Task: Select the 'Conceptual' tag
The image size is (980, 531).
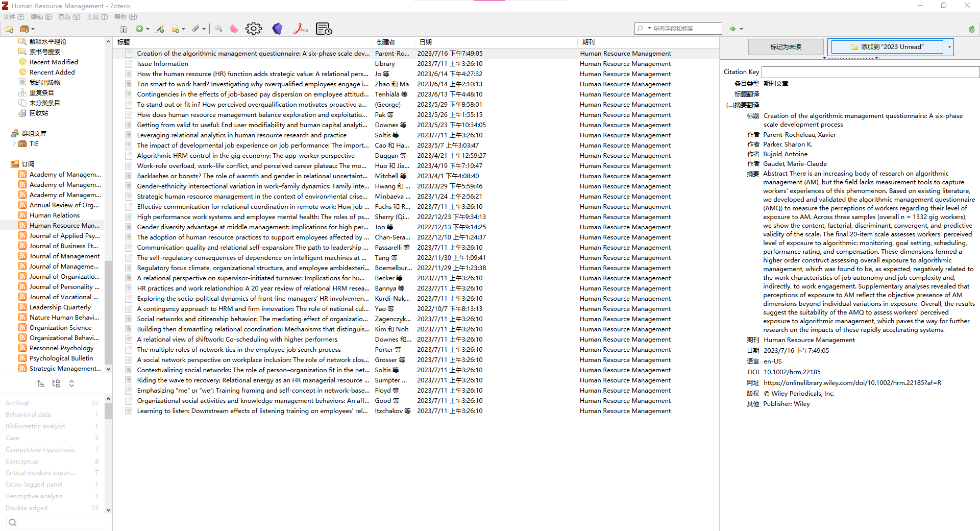Action: [x=22, y=462]
